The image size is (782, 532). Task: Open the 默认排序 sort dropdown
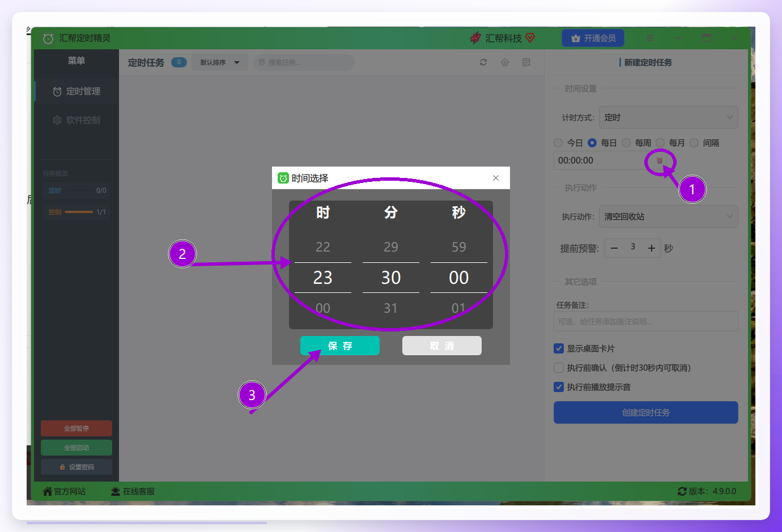click(220, 62)
